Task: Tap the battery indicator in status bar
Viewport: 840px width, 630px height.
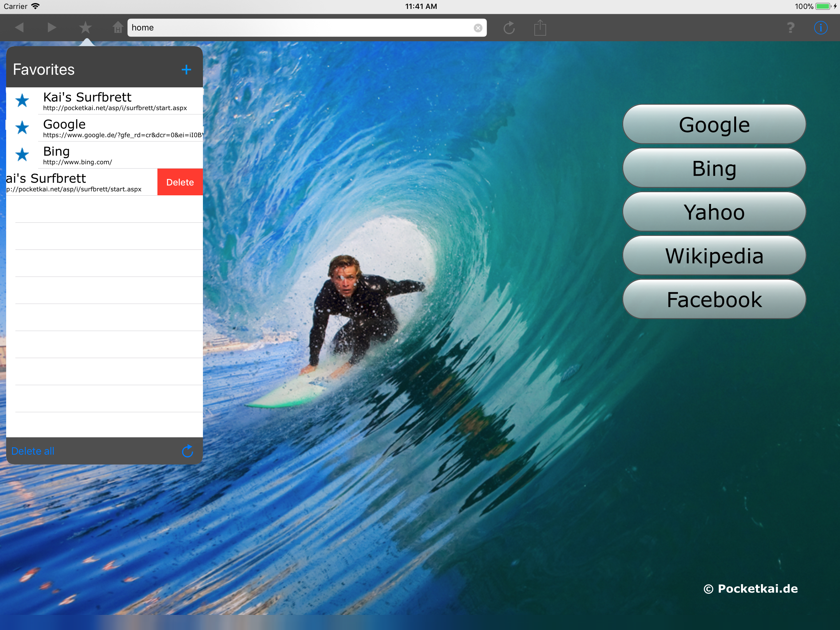Action: point(824,6)
